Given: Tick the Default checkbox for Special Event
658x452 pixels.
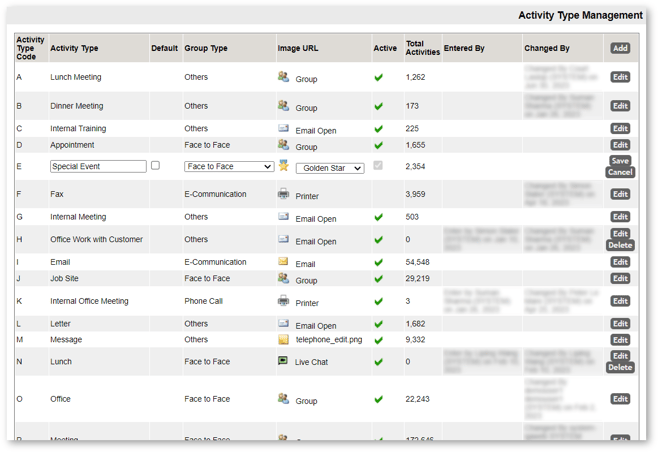Looking at the screenshot, I should [155, 165].
